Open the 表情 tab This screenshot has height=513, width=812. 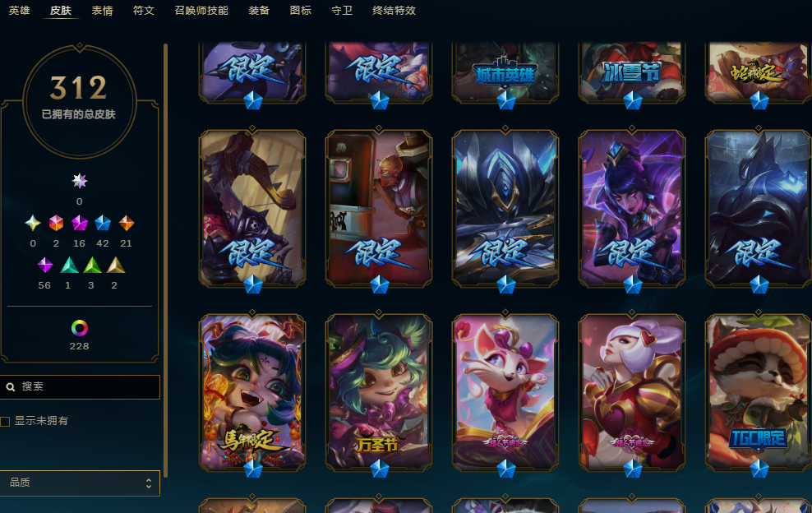(x=102, y=11)
